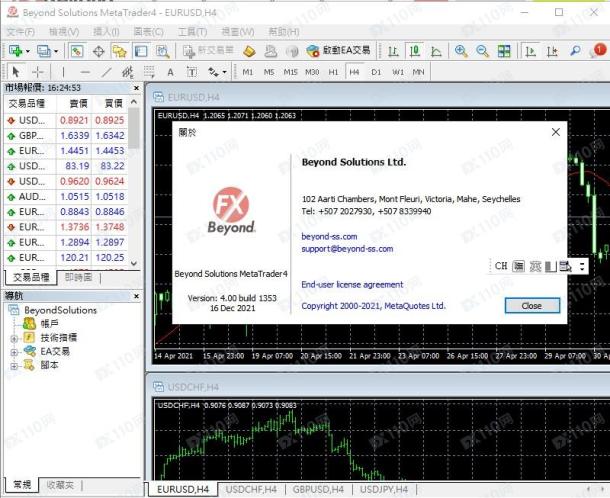Zoom out of the chart
Screen dimensions: 610x498
pyautogui.click(x=482, y=51)
